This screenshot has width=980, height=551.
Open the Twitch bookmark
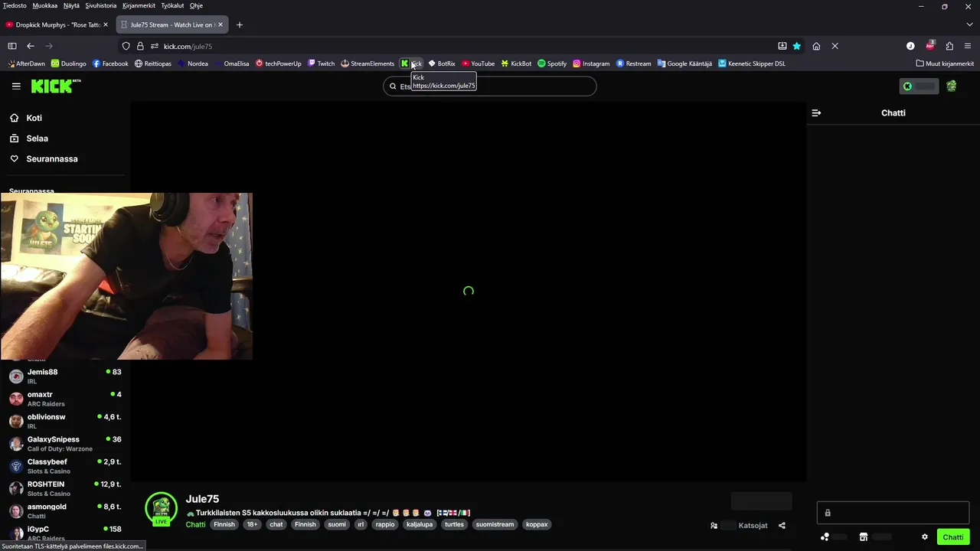321,64
